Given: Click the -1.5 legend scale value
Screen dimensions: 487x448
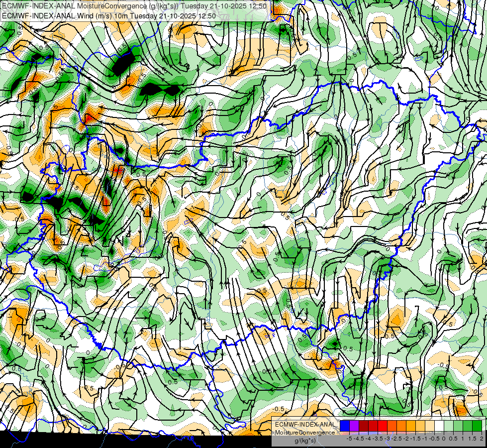Looking at the screenshot, I should (x=415, y=439).
